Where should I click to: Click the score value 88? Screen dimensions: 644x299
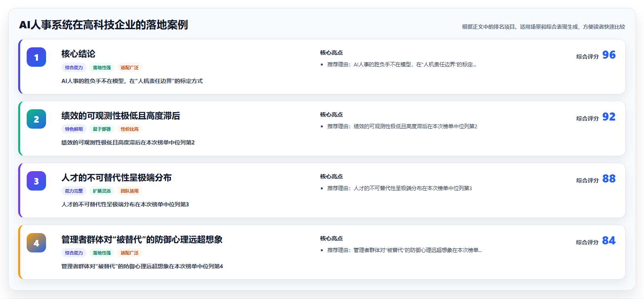coord(609,178)
